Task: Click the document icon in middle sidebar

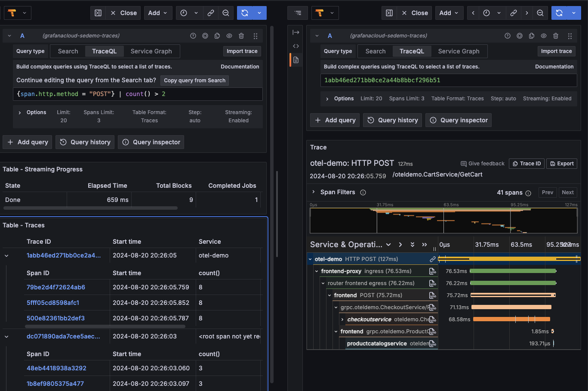Action: point(296,60)
